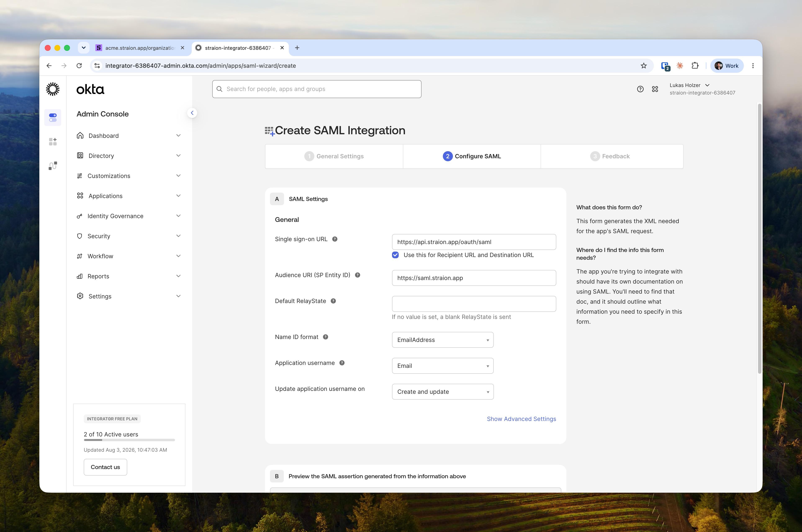
Task: Click the active users progress bar
Action: [x=129, y=440]
